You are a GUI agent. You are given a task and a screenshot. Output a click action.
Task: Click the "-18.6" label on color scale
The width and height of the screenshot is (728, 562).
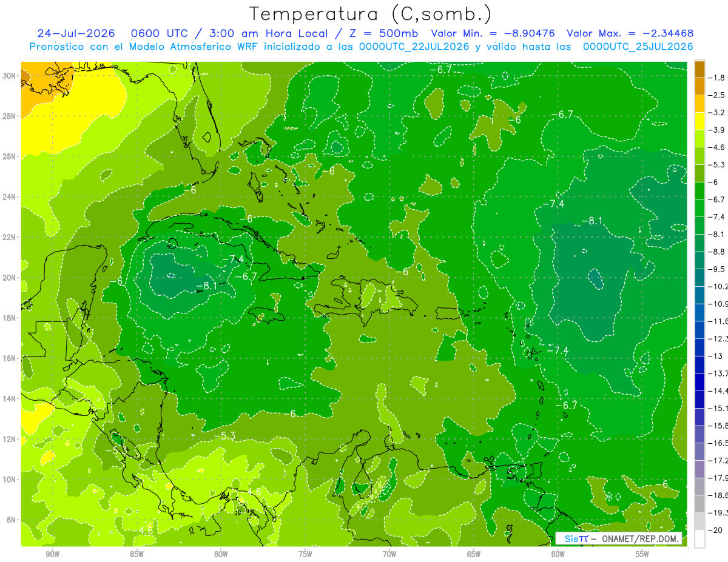click(x=720, y=495)
